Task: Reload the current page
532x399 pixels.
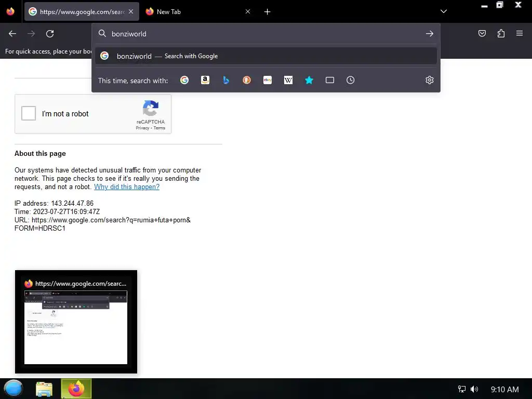Action: click(50, 34)
